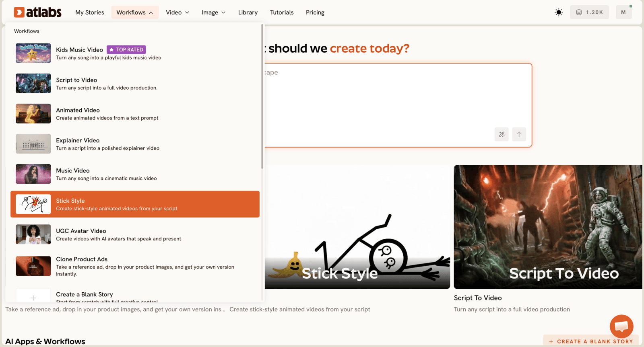Toggle the light/dark theme sun icon
Viewport: 644px width, 347px height.
(559, 12)
